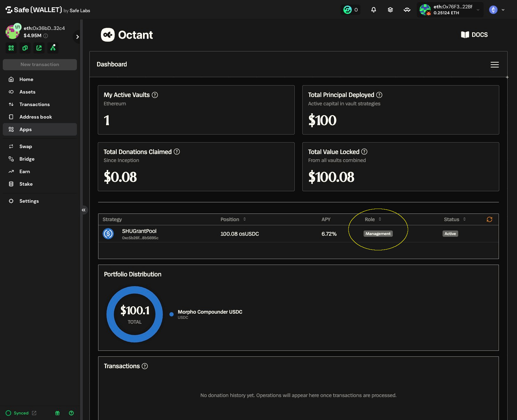Click the Safe account avatar with 1/1 badge

(x=13, y=31)
